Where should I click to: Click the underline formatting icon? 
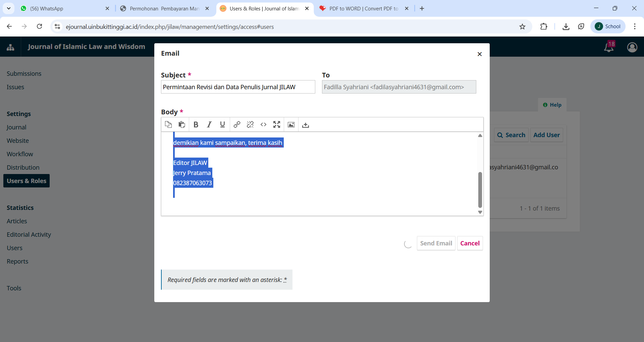coord(222,125)
